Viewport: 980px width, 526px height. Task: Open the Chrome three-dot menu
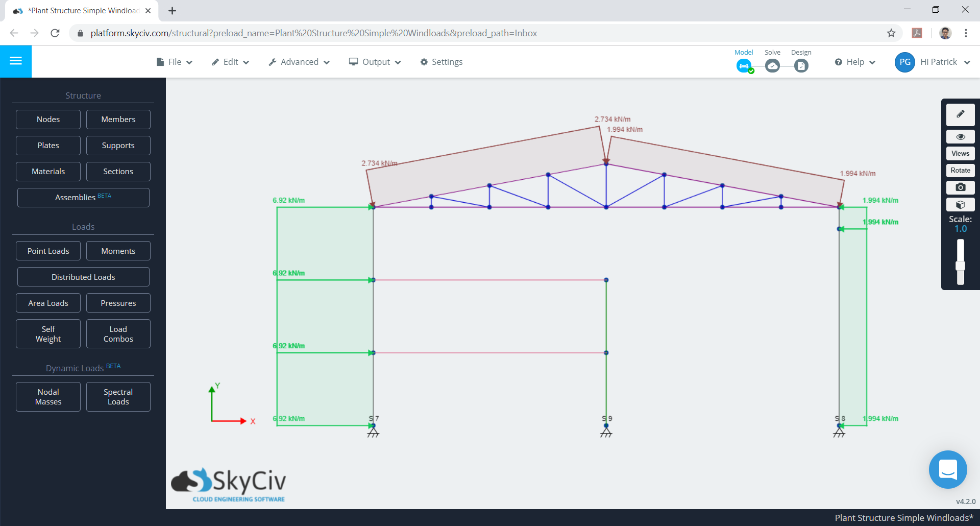(x=966, y=33)
